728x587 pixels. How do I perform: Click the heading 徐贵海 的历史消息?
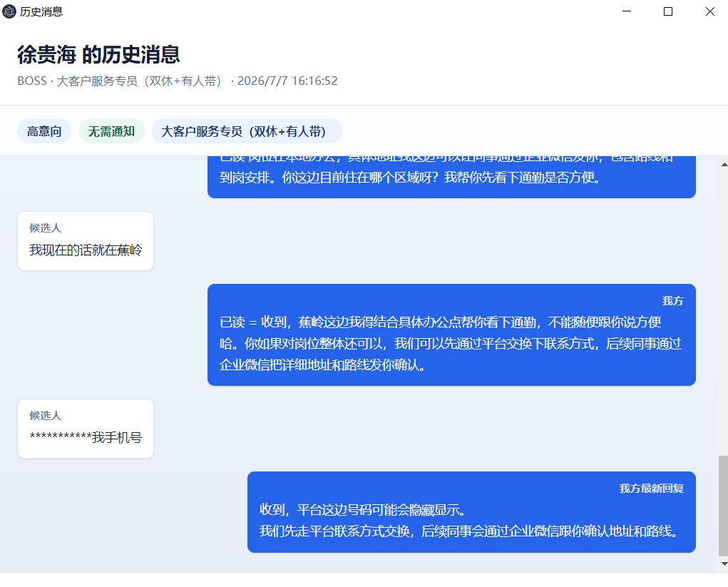point(98,55)
